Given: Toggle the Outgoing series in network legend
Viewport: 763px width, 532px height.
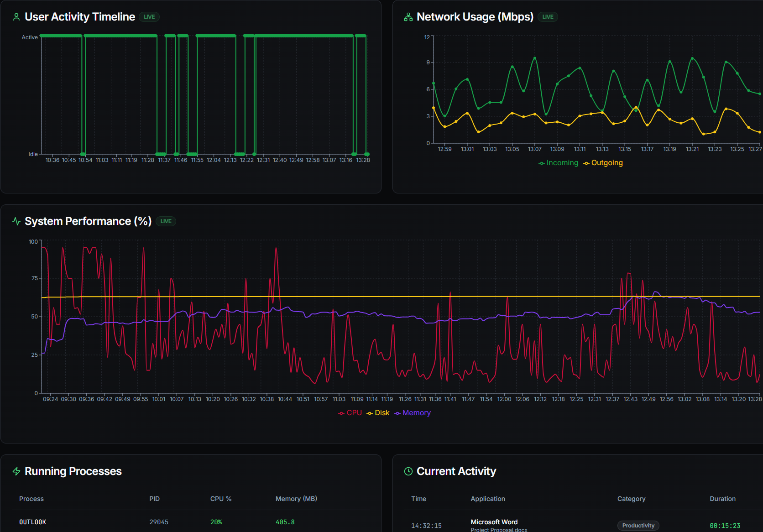Looking at the screenshot, I should click(603, 163).
